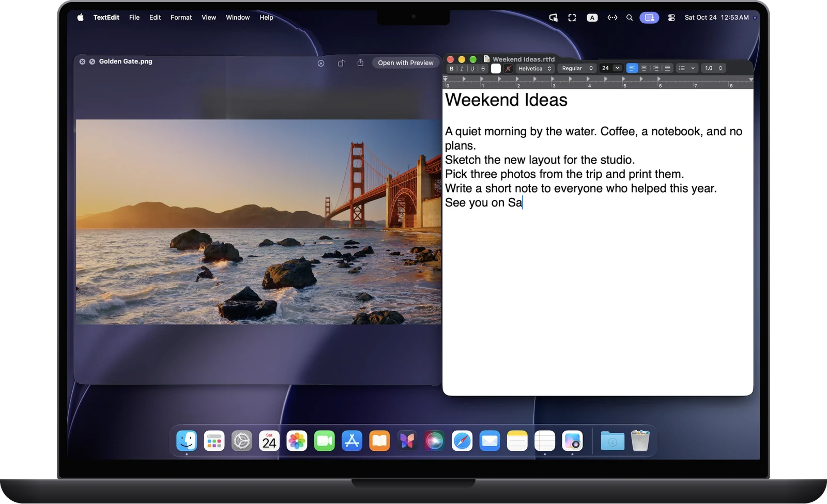Open the Format menu
This screenshot has height=504, width=827.
(181, 18)
